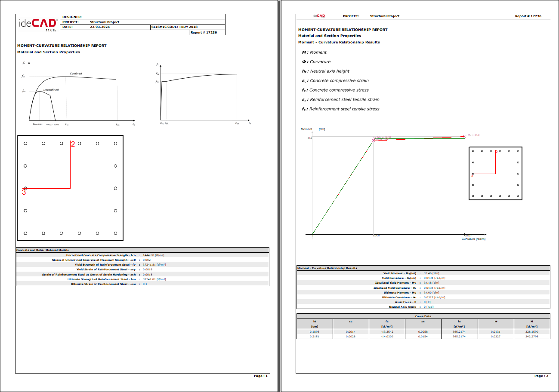Click the 'Curve Data' table title
The height and width of the screenshot is (392, 559).
pyautogui.click(x=423, y=316)
